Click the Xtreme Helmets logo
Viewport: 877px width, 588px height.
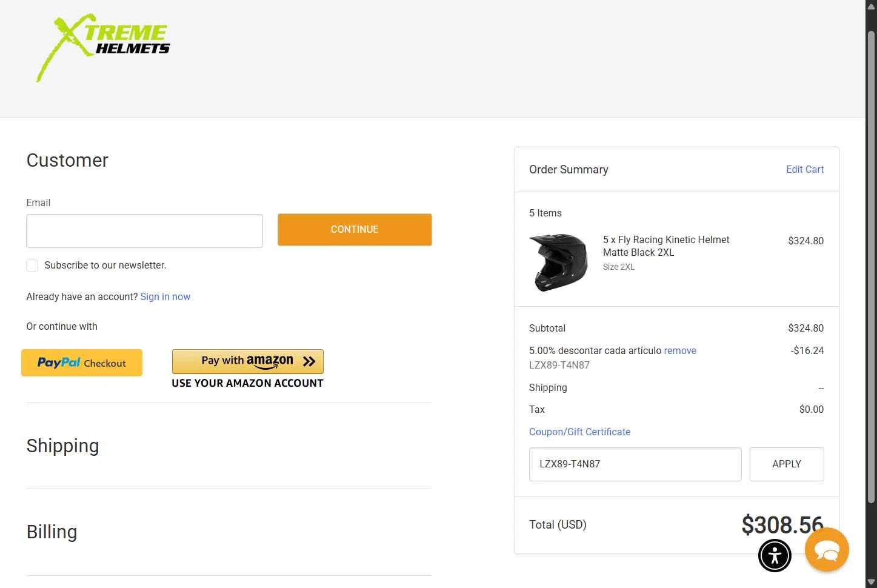pyautogui.click(x=103, y=48)
